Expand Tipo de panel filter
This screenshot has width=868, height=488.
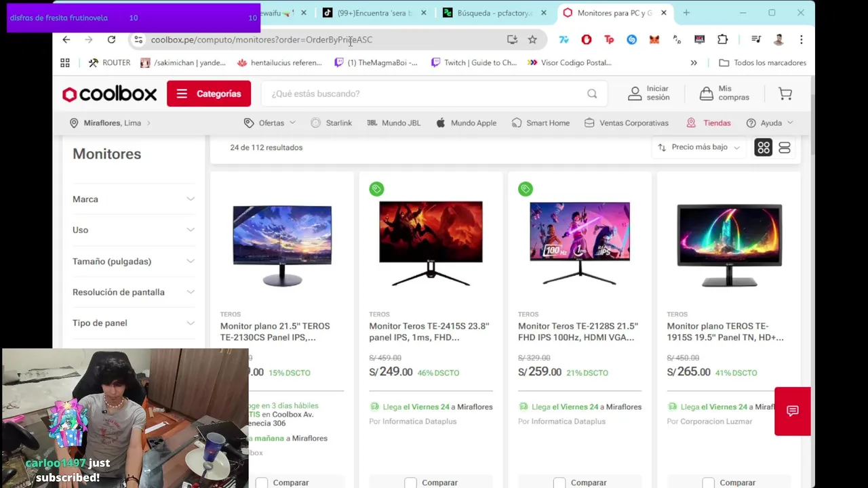pos(134,323)
